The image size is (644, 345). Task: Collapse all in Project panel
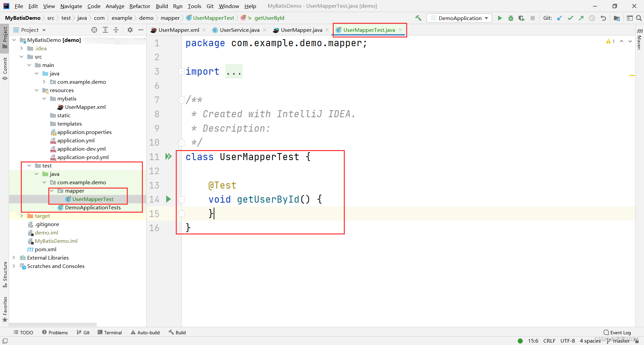116,30
